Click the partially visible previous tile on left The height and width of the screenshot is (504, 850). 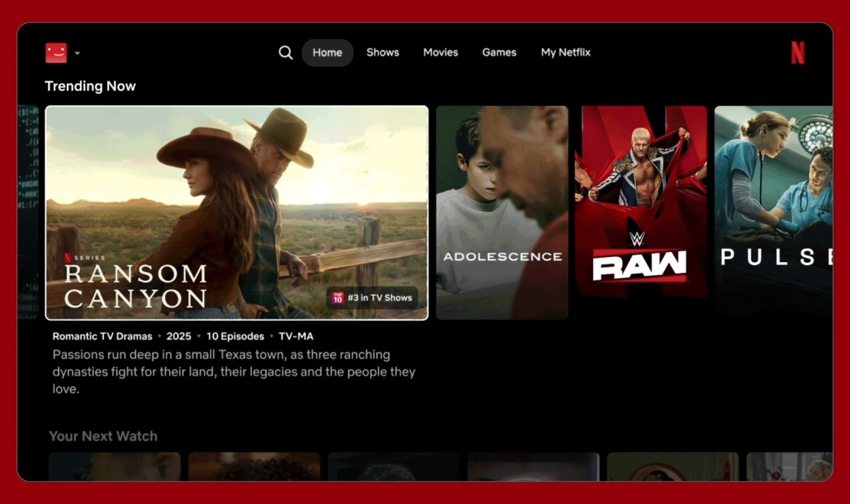coord(28,213)
